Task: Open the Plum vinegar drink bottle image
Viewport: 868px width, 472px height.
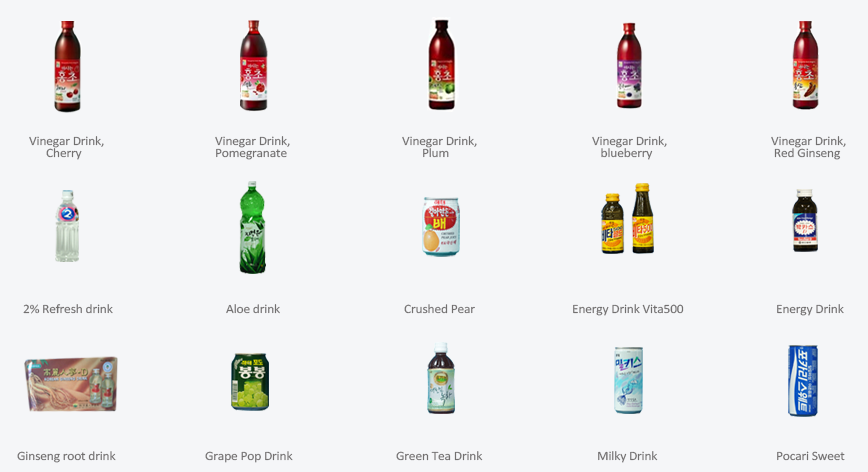Action: [x=441, y=65]
